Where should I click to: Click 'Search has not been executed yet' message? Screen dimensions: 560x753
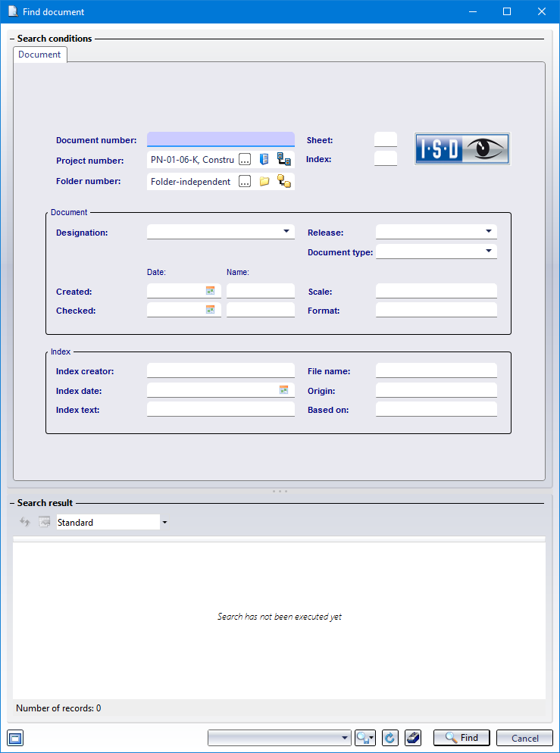(x=280, y=616)
